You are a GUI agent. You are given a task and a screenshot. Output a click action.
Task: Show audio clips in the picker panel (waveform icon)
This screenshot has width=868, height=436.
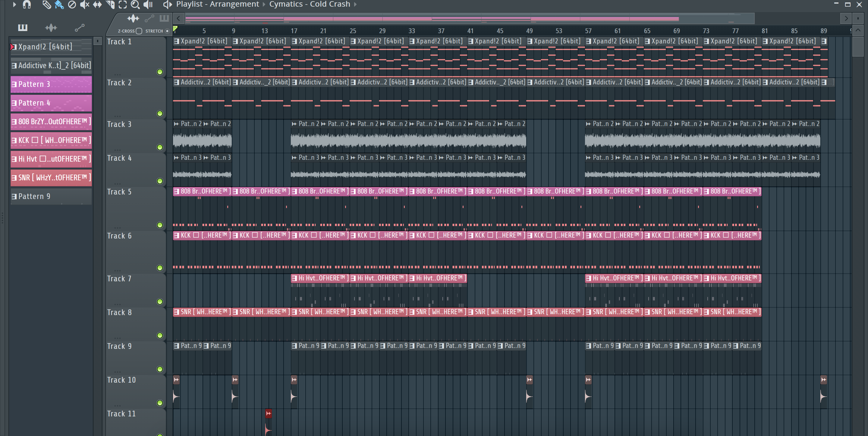pyautogui.click(x=51, y=27)
